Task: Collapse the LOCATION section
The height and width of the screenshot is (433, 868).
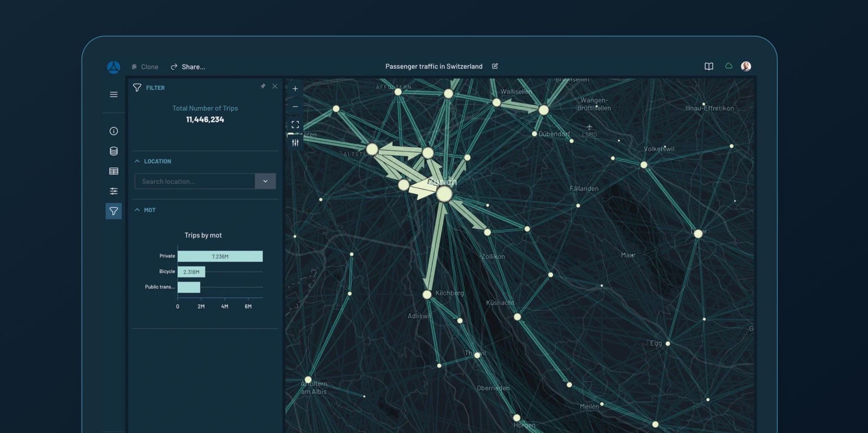Action: [137, 161]
